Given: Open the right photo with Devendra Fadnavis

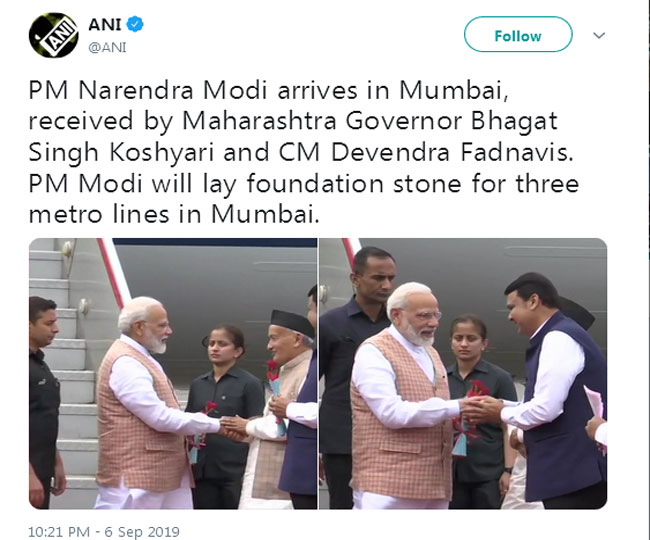Looking at the screenshot, I should coord(463,373).
